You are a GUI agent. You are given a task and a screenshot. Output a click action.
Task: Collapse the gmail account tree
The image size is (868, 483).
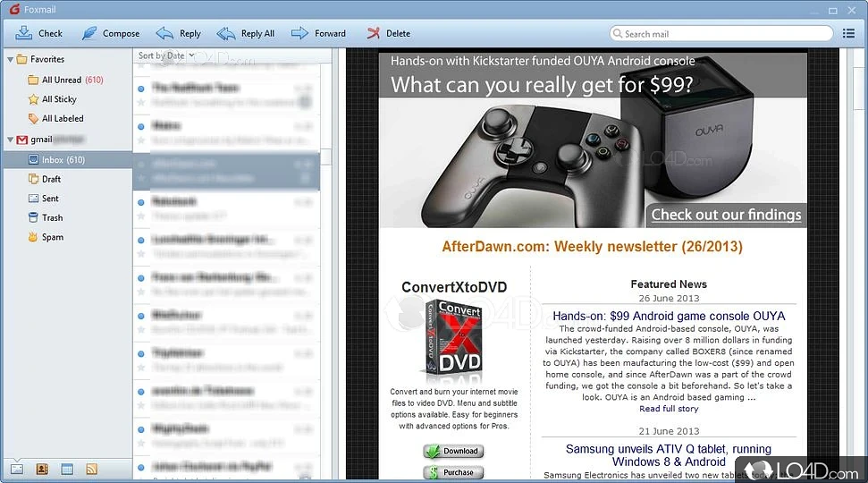(x=10, y=140)
